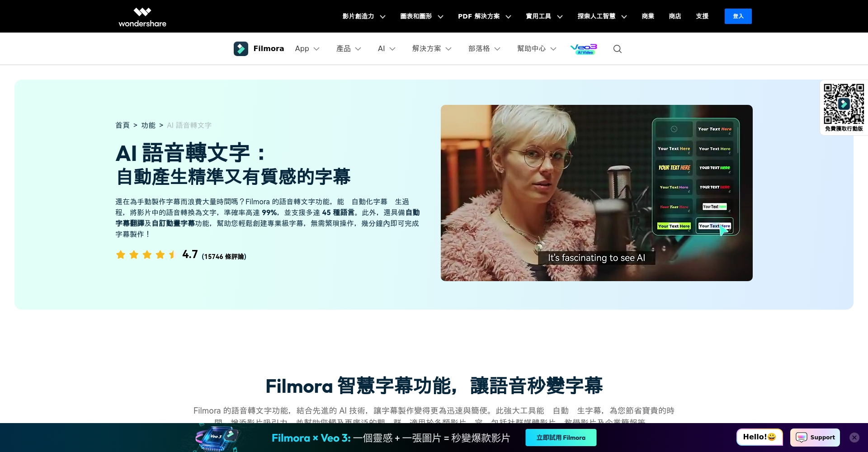Click the Support chat icon button
The image size is (868, 452).
815,438
